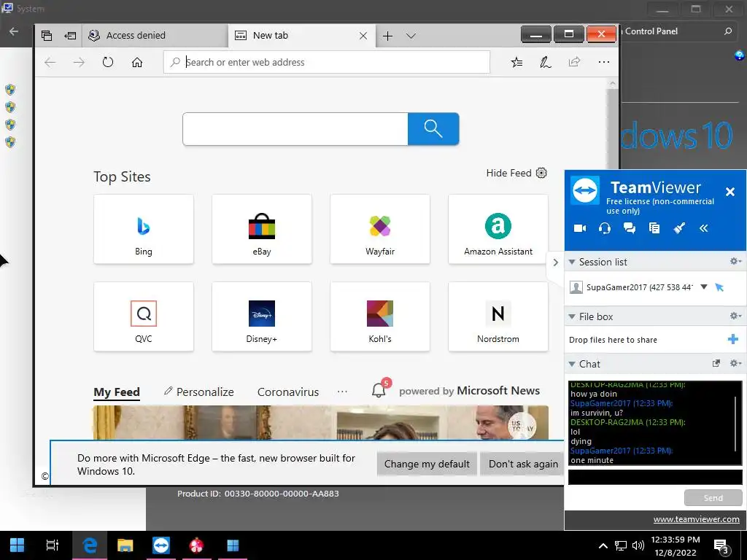Open the Kohl's top site tile
The image size is (747, 560).
tap(380, 316)
